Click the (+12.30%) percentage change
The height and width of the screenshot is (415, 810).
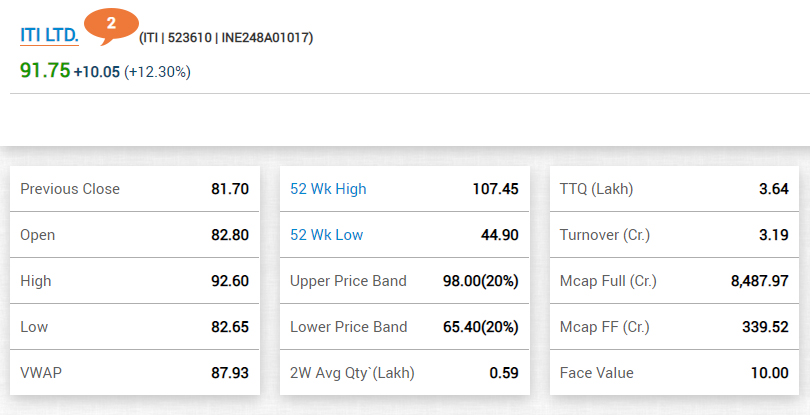pos(157,72)
